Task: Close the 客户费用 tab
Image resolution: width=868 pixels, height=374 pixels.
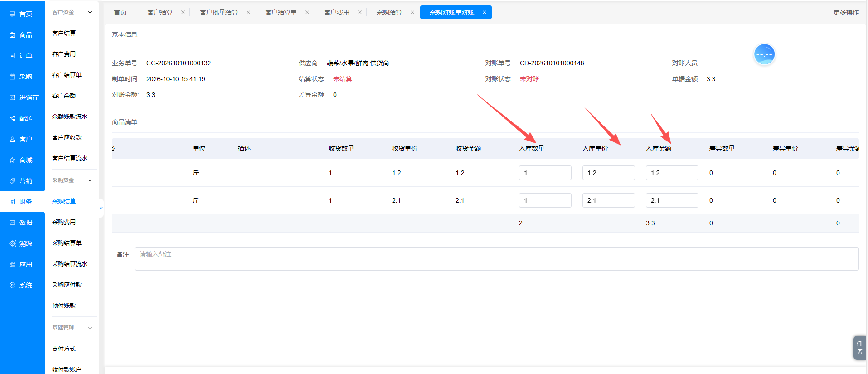Action: tap(360, 12)
